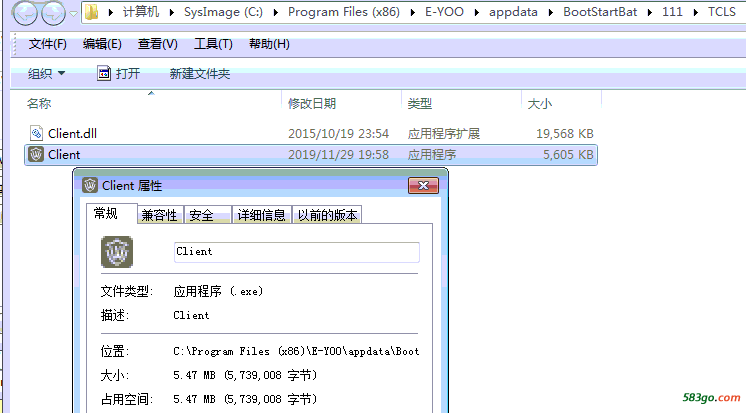The width and height of the screenshot is (746, 413).
Task: Focus the Client file name field
Action: [x=297, y=252]
